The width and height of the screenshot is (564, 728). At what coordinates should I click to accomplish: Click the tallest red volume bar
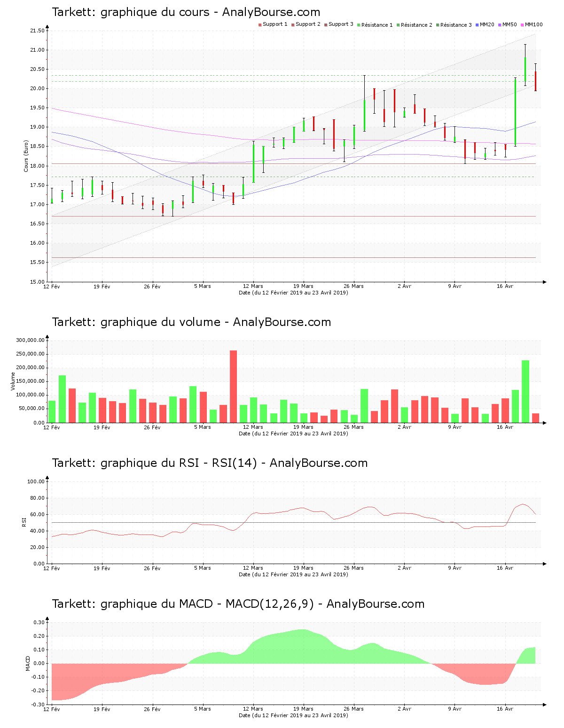233,387
